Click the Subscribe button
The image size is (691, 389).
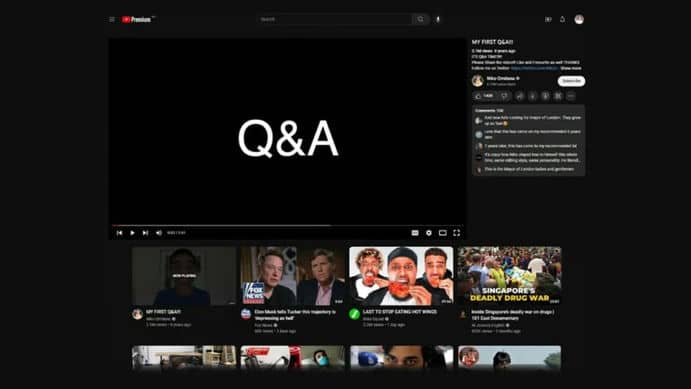[x=572, y=81]
